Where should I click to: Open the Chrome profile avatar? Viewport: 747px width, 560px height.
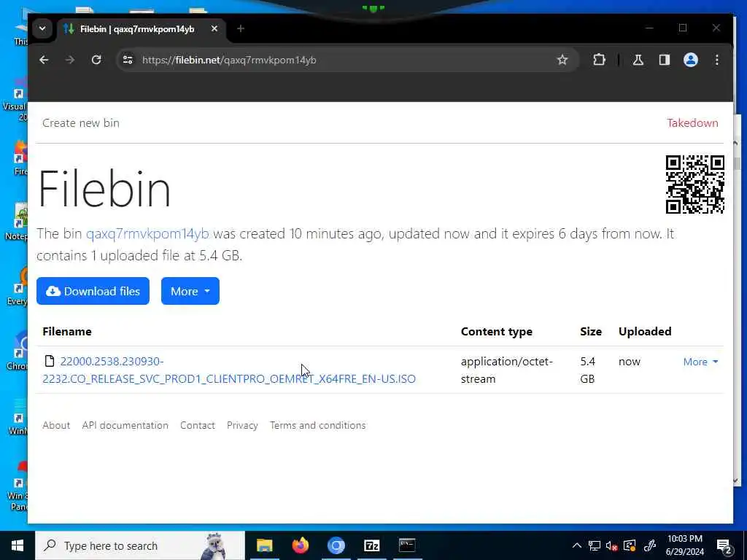pos(690,60)
